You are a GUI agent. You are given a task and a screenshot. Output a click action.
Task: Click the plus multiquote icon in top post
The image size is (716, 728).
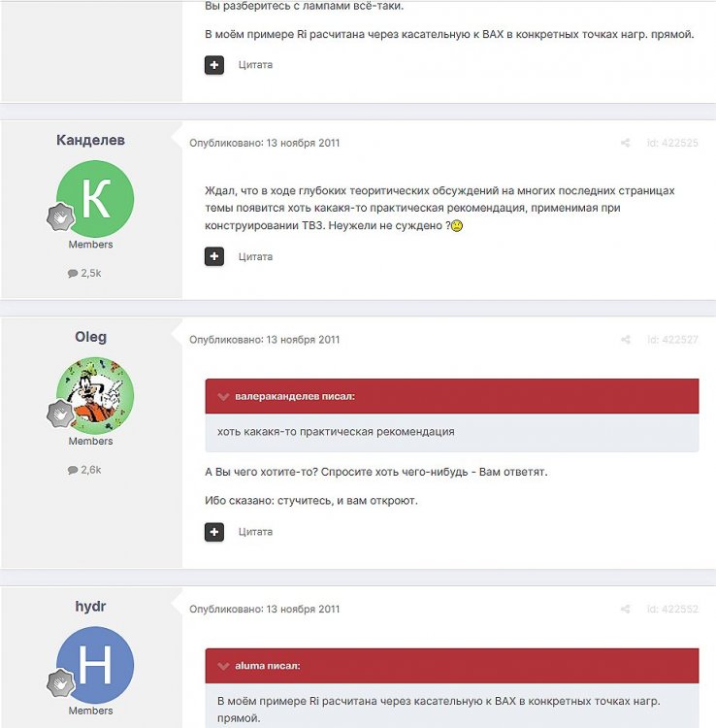pyautogui.click(x=213, y=65)
